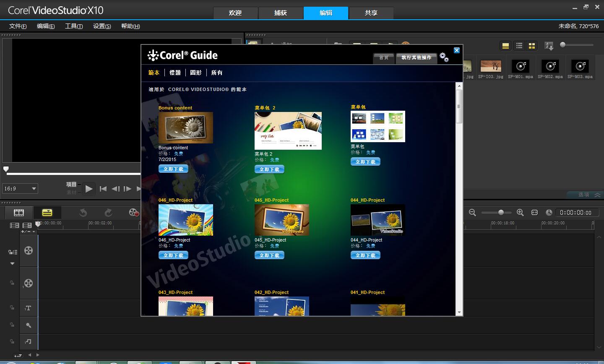
Task: Click preview scrubber handle
Action: 6,169
